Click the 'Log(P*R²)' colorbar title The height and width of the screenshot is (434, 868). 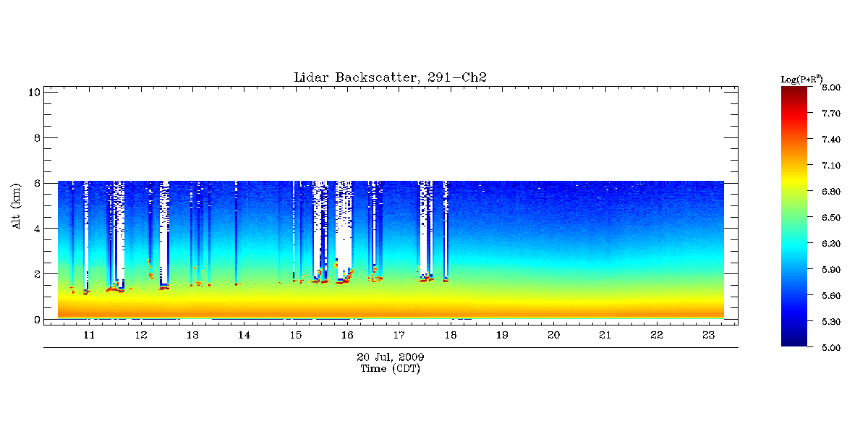[801, 79]
